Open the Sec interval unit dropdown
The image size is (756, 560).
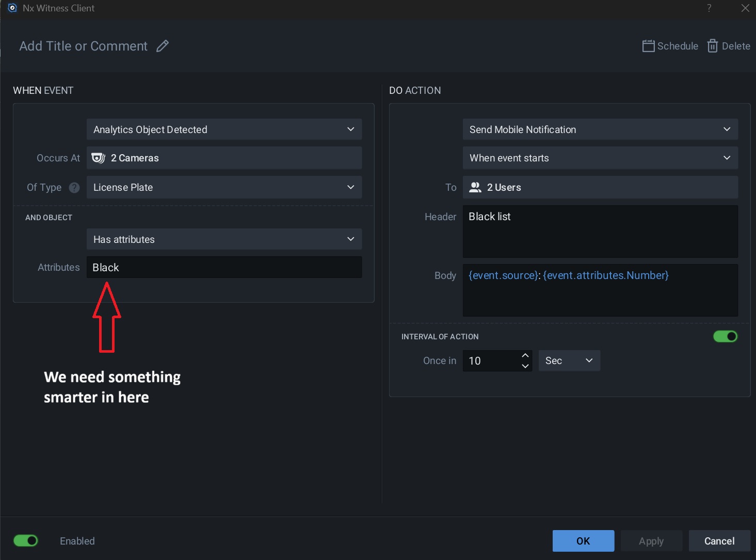pyautogui.click(x=569, y=360)
